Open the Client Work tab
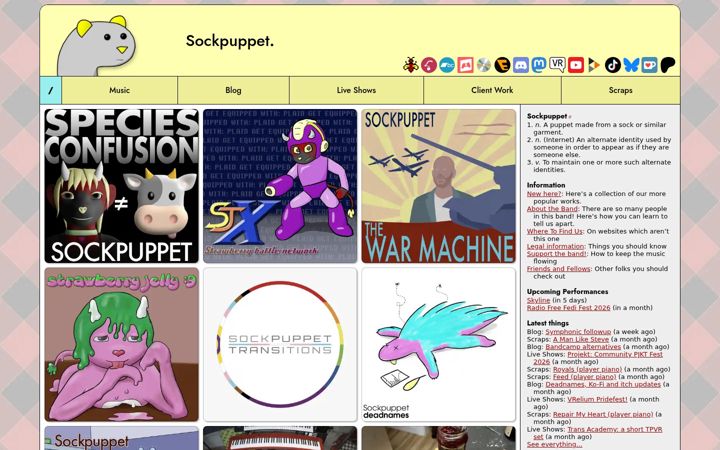The height and width of the screenshot is (450, 720). [x=492, y=90]
